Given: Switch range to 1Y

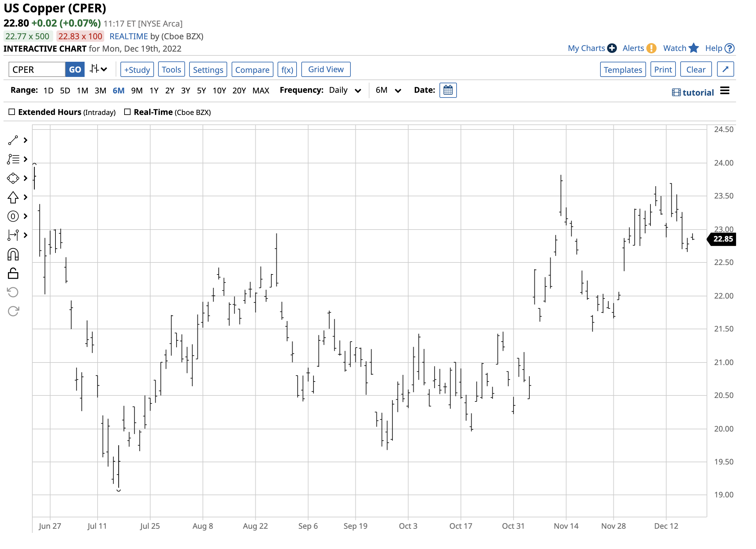Looking at the screenshot, I should pos(154,90).
